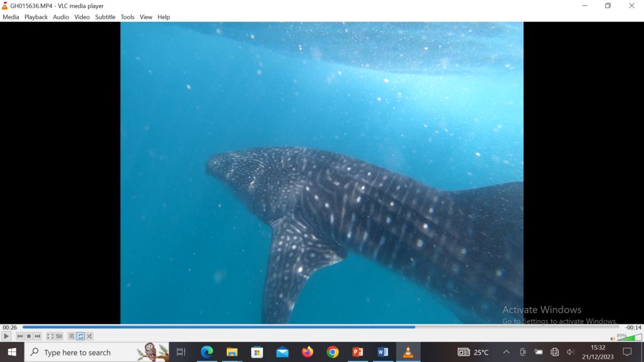The image size is (644, 362).
Task: Mute audio using VLC speaker icon
Action: 613,339
